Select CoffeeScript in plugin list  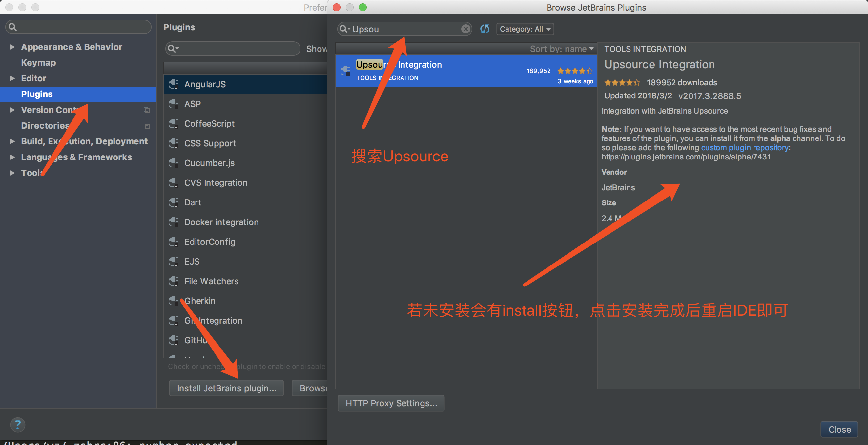(x=246, y=124)
